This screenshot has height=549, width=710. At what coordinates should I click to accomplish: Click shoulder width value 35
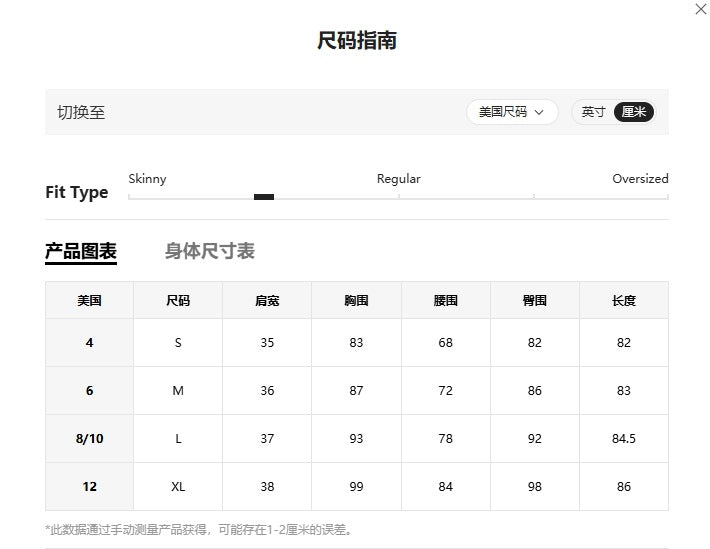[267, 343]
